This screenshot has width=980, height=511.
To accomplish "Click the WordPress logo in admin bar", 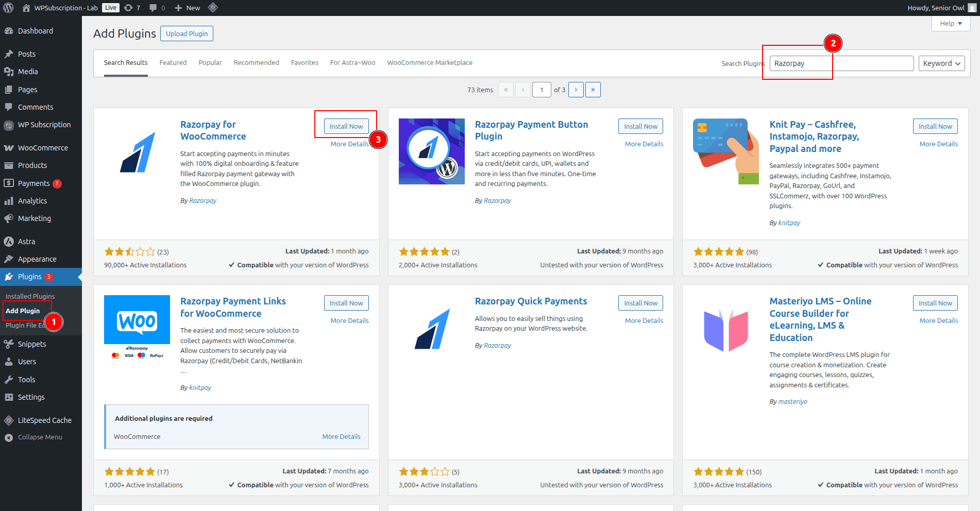I will [8, 8].
